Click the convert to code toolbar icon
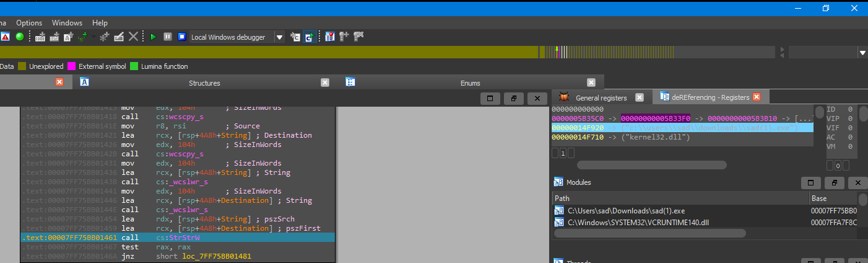The width and height of the screenshot is (868, 263). click(x=41, y=37)
